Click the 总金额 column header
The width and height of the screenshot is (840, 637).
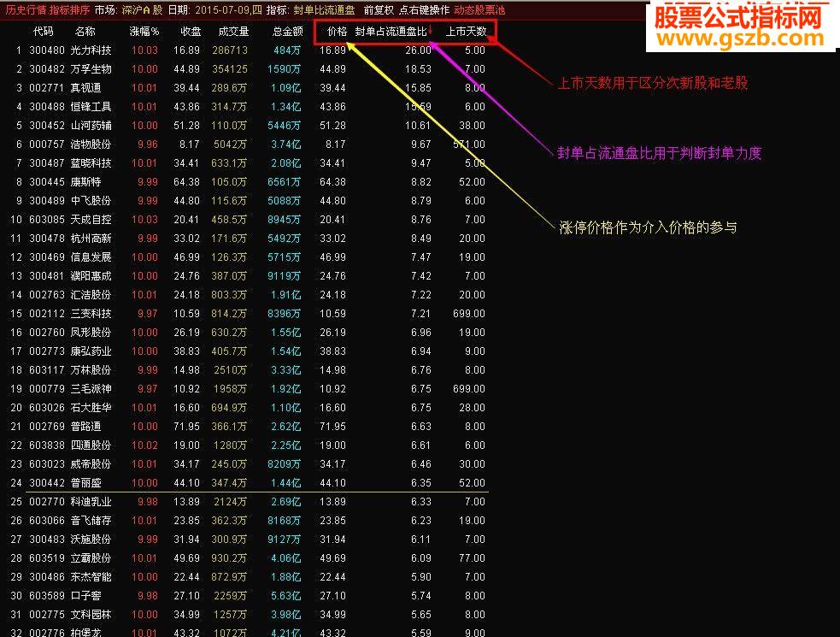(288, 32)
